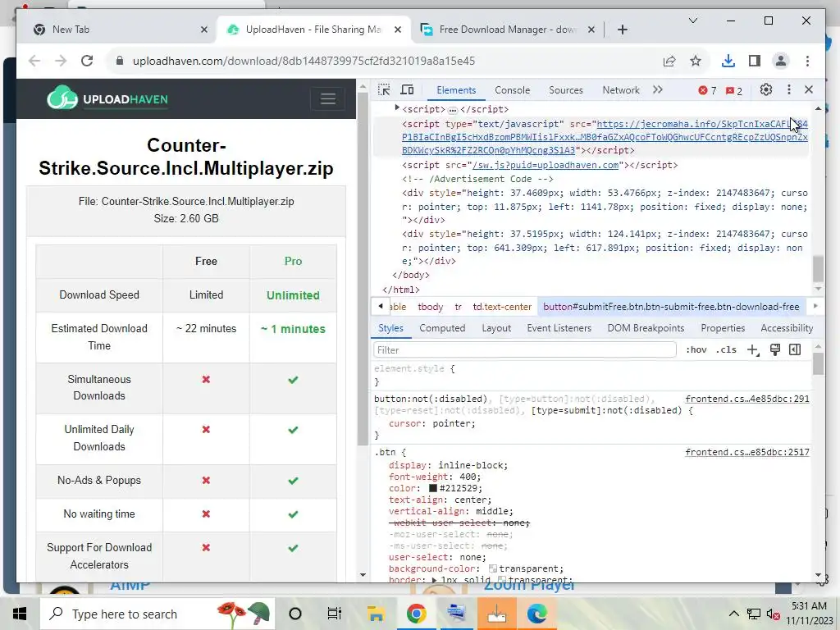The image size is (840, 630).
Task: Open the tab search dropdown chevron
Action: tap(692, 21)
